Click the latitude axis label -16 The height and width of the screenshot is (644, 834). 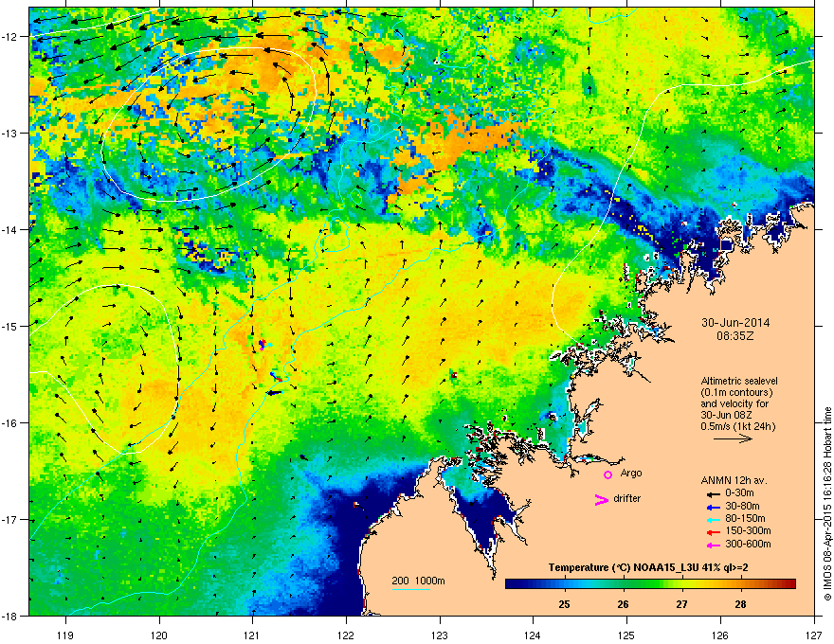(9, 423)
